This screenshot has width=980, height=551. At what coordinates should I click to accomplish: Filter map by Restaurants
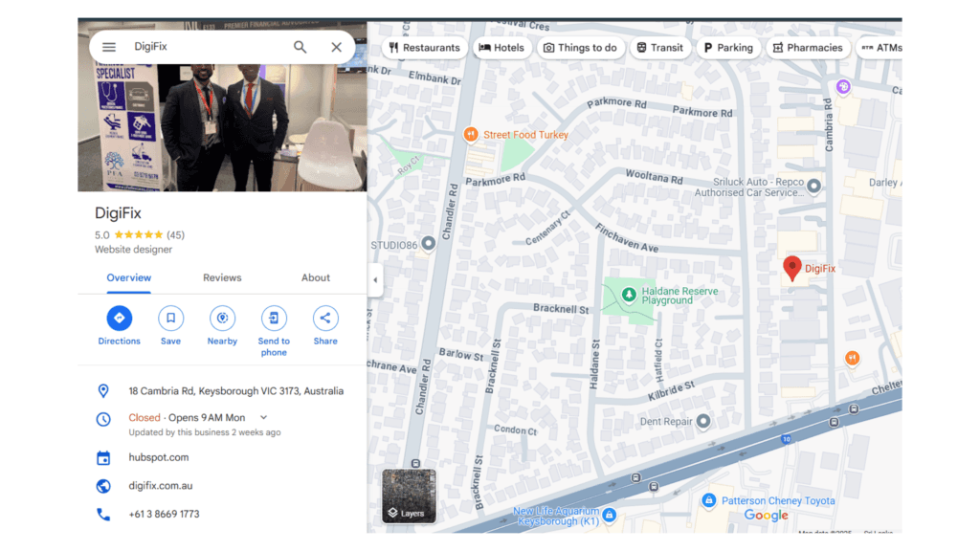(x=424, y=48)
